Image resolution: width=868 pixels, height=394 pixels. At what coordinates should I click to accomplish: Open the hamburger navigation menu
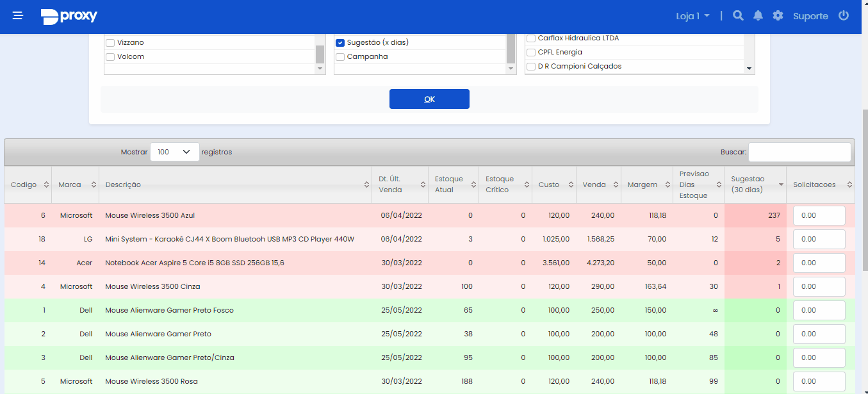click(18, 15)
